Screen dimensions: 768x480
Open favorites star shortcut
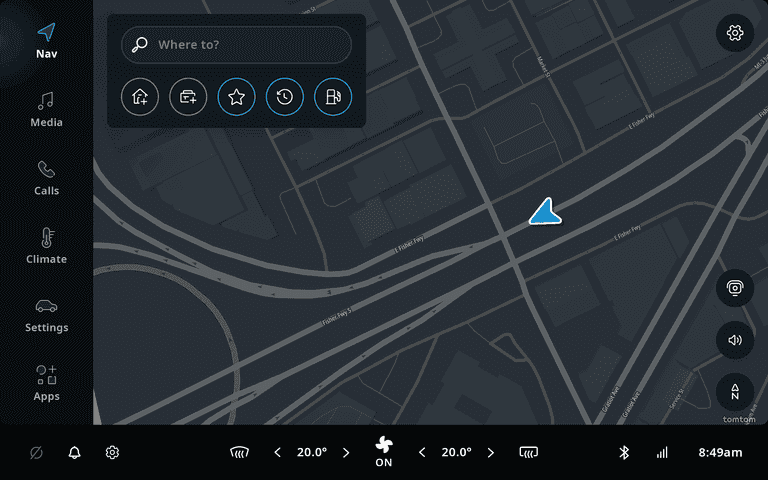[236, 97]
